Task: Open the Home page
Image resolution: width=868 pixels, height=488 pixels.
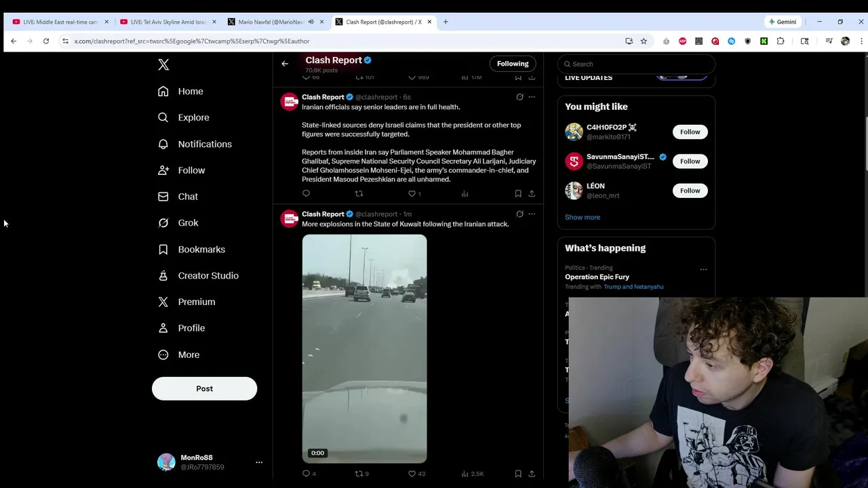Action: click(180, 91)
